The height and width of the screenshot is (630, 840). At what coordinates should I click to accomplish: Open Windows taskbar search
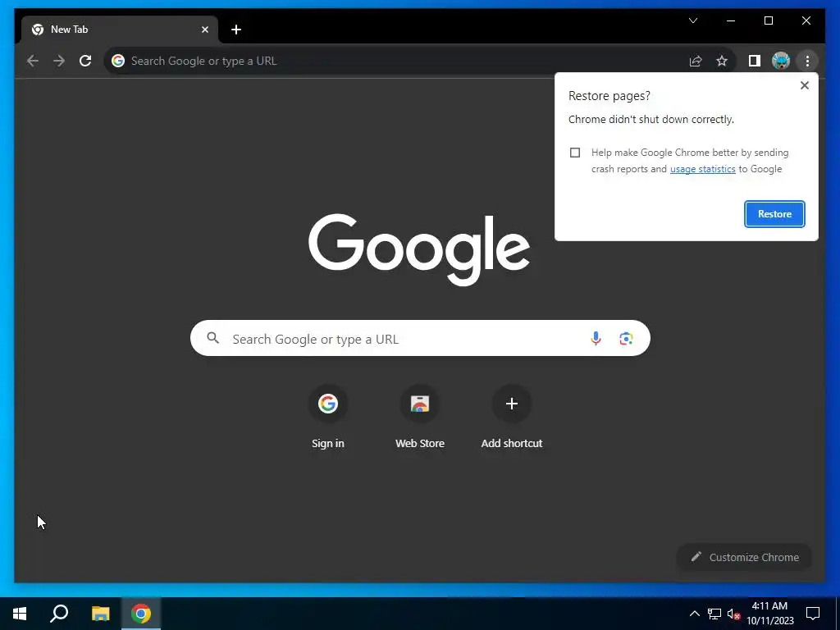coord(59,614)
